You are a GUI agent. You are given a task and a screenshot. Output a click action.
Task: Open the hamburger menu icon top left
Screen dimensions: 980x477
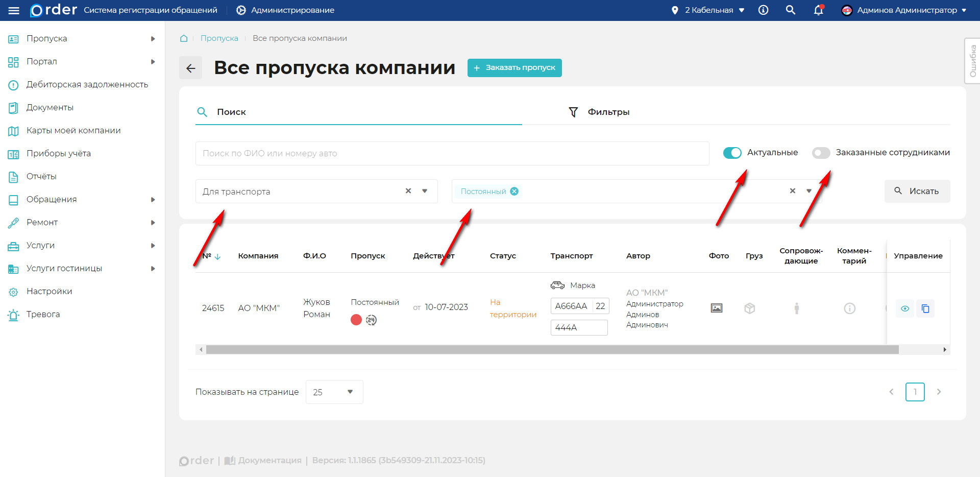[14, 10]
